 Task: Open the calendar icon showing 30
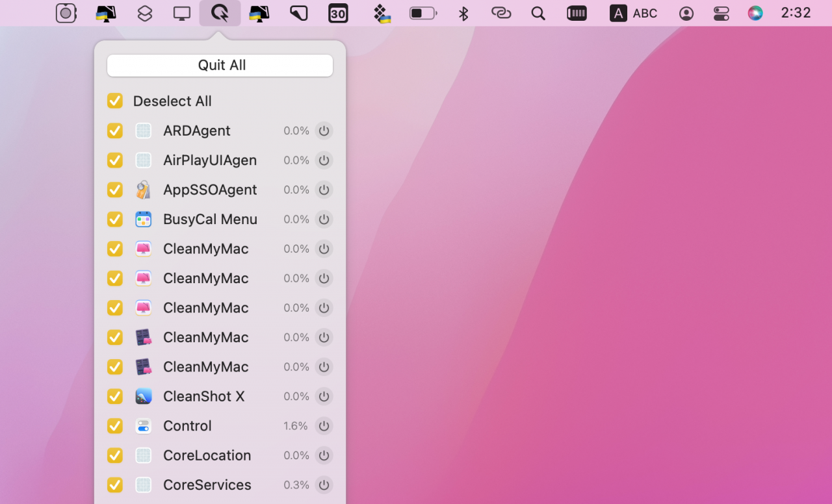tap(338, 13)
